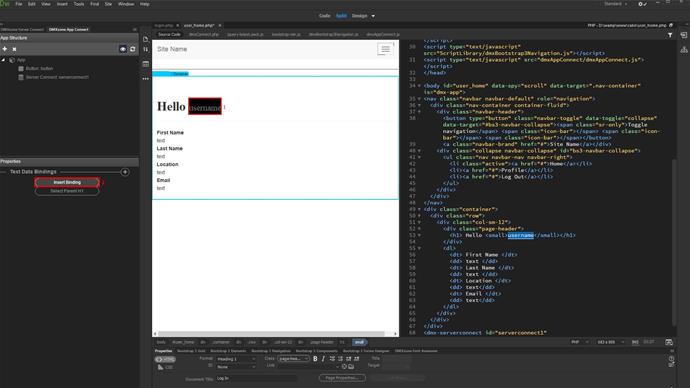Image resolution: width=690 pixels, height=388 pixels.
Task: Select the Source Code related file tab
Action: tap(169, 34)
